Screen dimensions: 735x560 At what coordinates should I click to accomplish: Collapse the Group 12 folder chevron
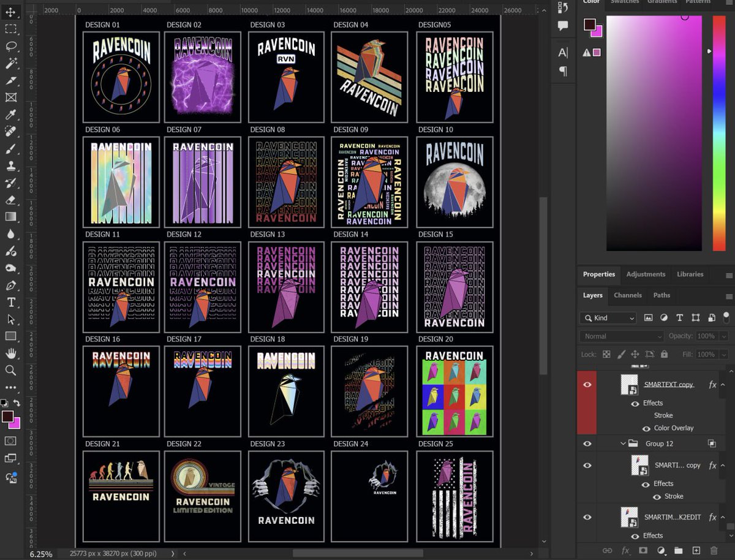pos(624,444)
